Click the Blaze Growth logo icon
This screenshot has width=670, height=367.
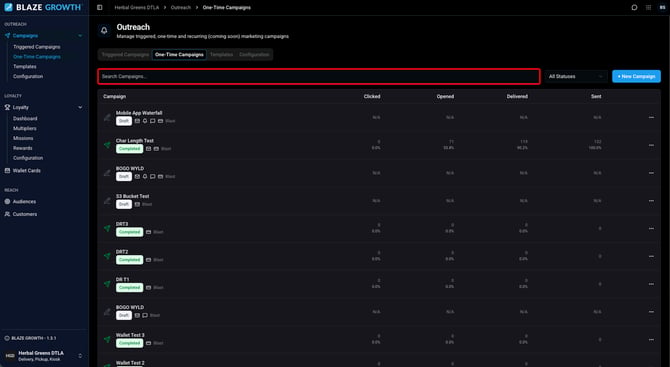(x=8, y=7)
